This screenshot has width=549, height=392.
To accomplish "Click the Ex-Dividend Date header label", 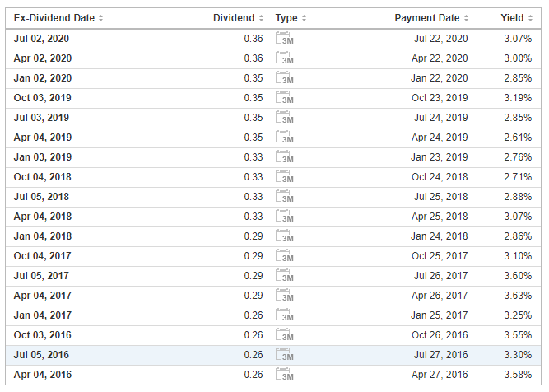I will 54,18.
